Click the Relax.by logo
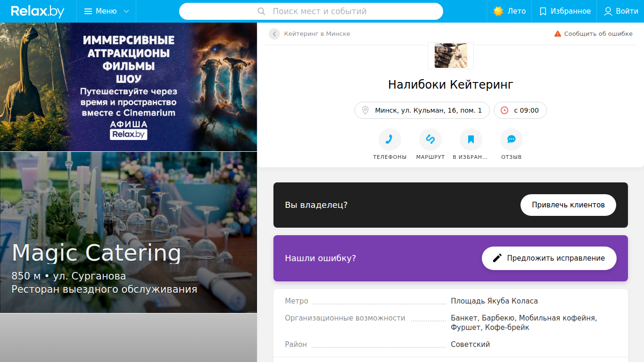 [38, 11]
